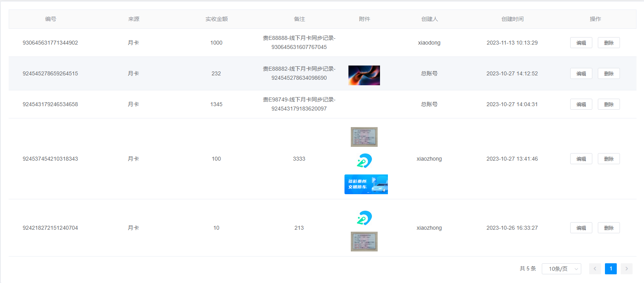Open the ID card photo in the 3333 row

[364, 137]
